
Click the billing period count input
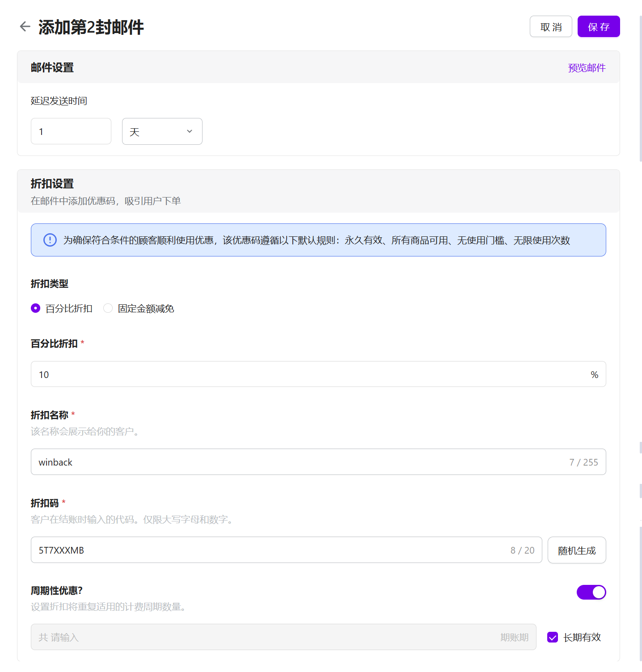(268, 637)
